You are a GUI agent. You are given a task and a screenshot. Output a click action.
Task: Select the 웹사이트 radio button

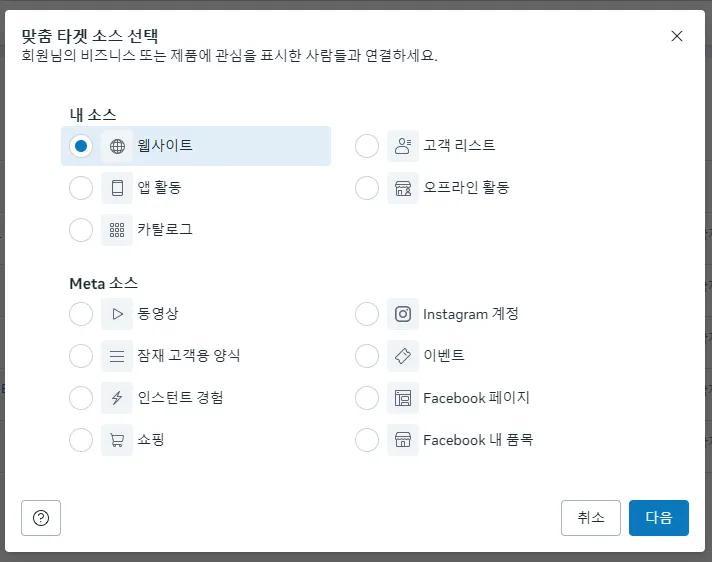[x=81, y=146]
